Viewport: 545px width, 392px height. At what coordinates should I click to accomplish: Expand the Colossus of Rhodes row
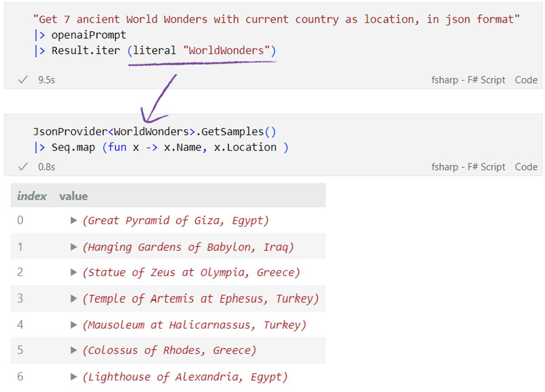(x=74, y=350)
